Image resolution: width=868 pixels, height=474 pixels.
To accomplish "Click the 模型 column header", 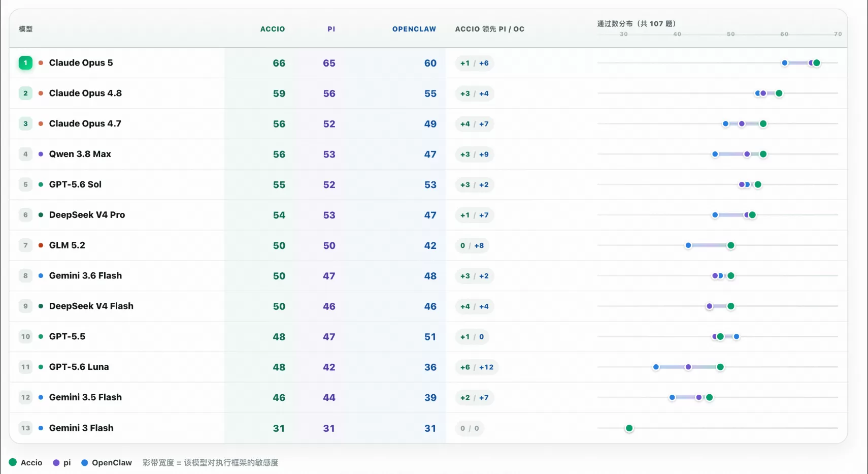I will tap(26, 29).
